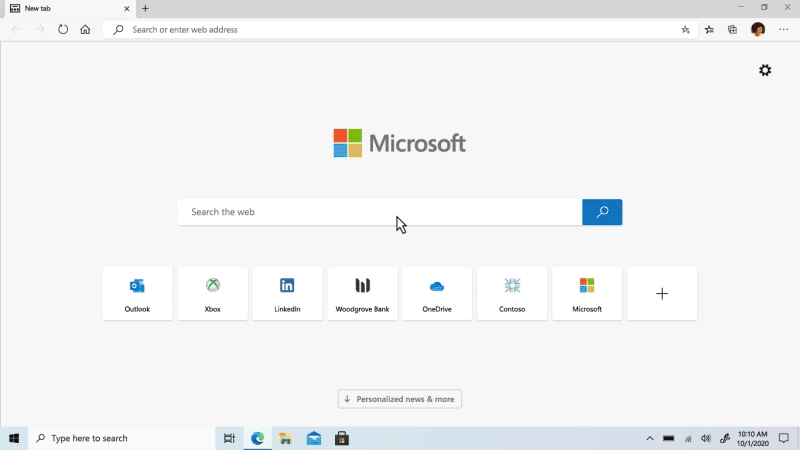This screenshot has width=800, height=450.
Task: Click the taskbar search box
Action: coord(121,438)
